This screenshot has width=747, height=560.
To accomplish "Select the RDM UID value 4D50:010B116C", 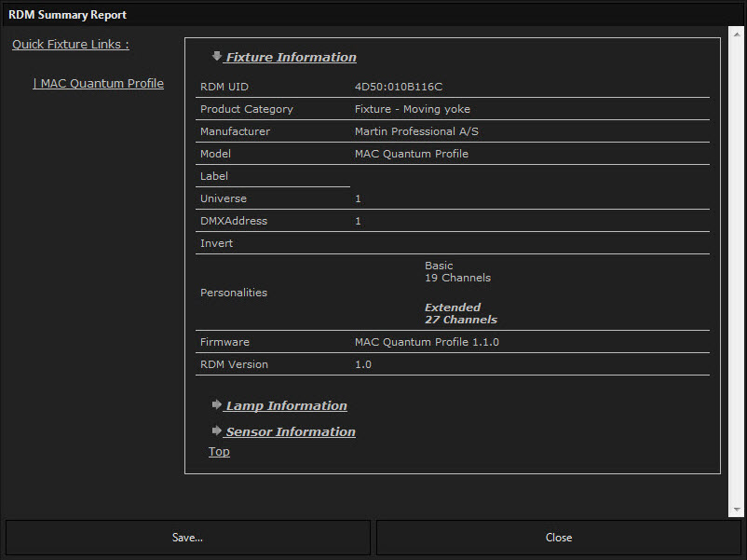I will [x=399, y=87].
